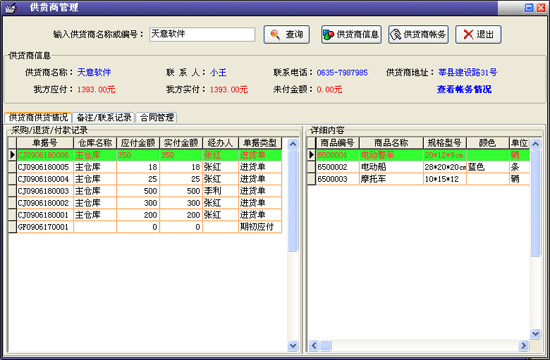Click the supplier name search input field
Screen dimensions: 550x360
[x=202, y=34]
